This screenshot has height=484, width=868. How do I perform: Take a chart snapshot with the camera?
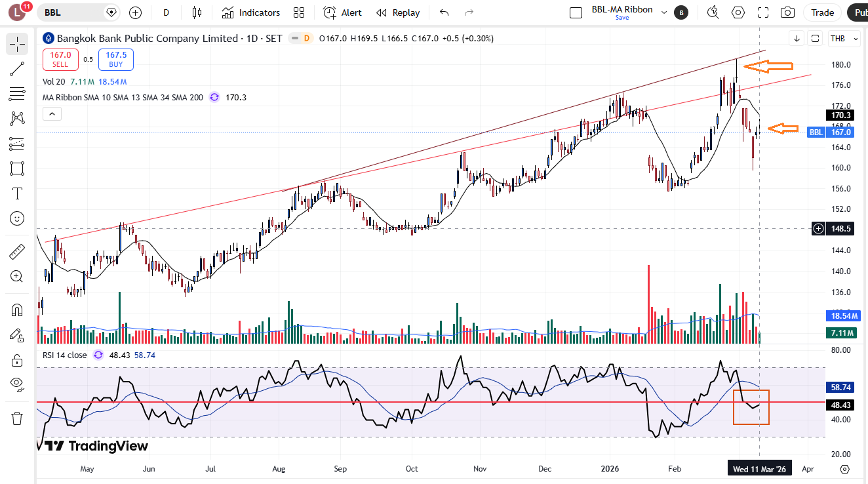click(x=787, y=12)
